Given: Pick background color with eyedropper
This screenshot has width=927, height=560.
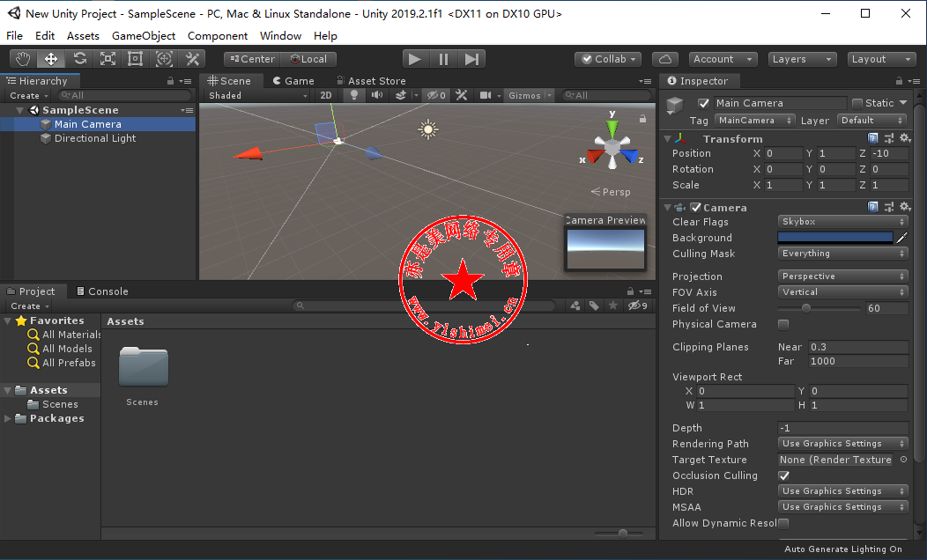Looking at the screenshot, I should 901,238.
